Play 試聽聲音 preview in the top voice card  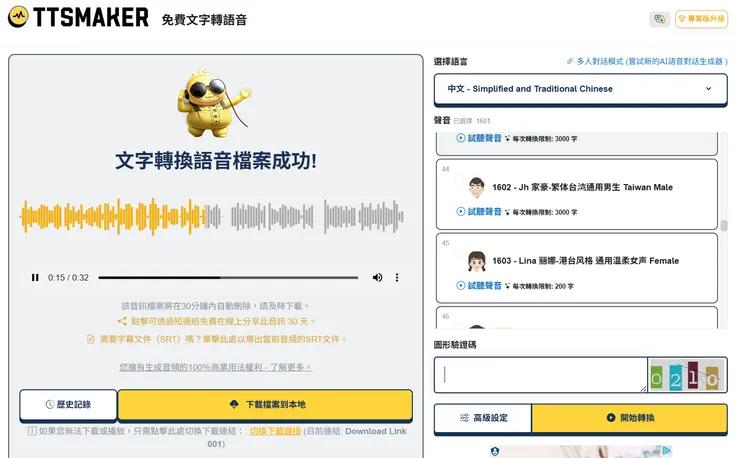point(479,138)
